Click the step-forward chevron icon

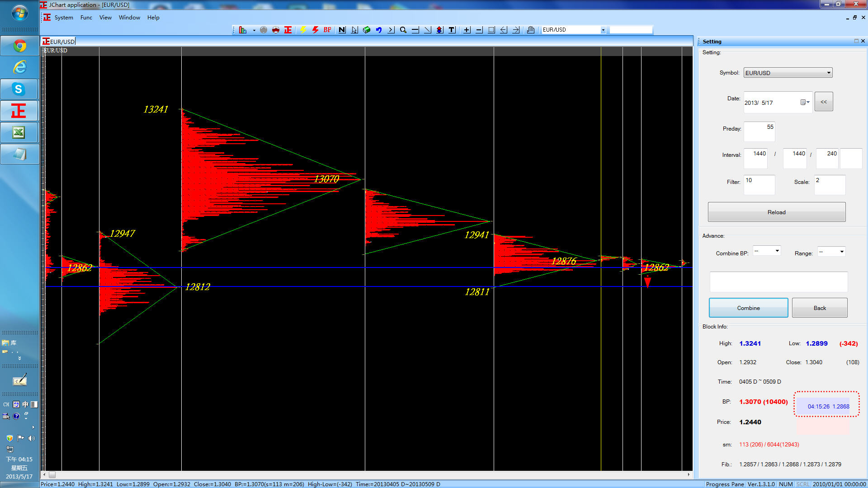391,30
